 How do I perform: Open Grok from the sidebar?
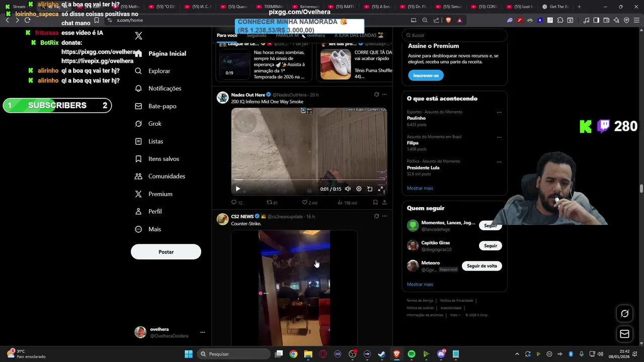coord(148,124)
